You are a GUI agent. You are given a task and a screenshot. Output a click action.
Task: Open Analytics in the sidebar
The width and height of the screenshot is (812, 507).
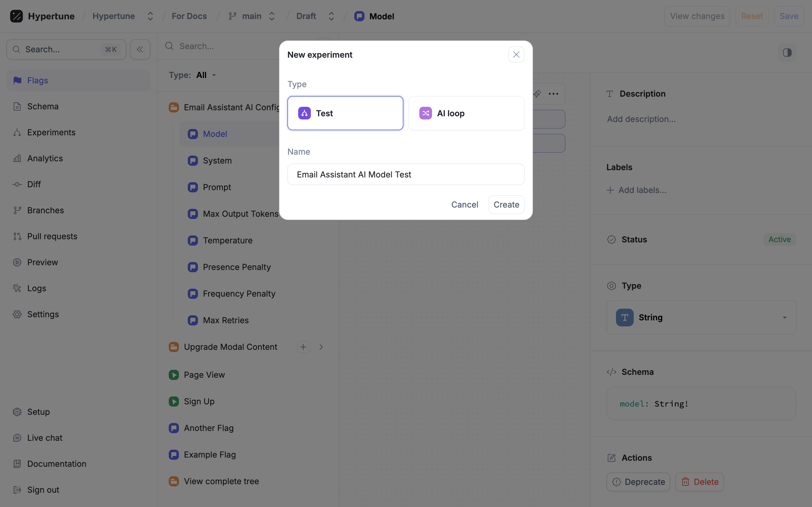45,158
